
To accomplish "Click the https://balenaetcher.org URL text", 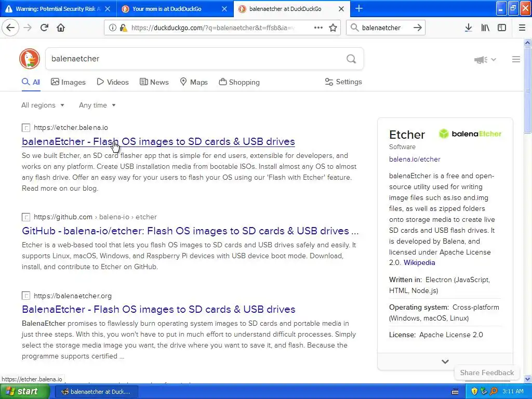I will [x=73, y=296].
